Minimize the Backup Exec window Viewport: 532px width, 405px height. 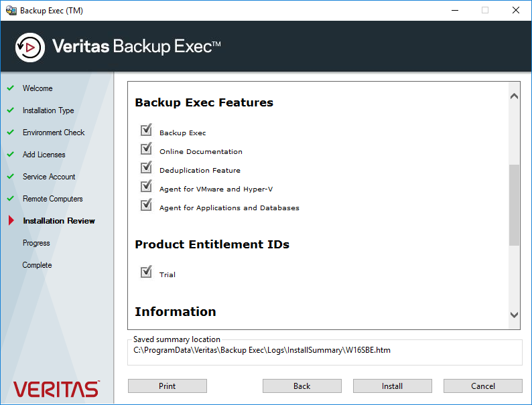455,10
